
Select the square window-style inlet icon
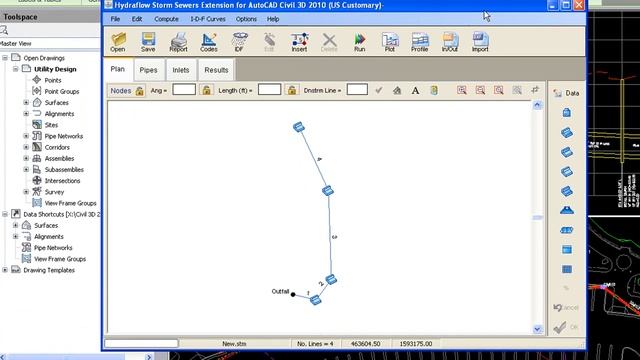pyautogui.click(x=567, y=249)
